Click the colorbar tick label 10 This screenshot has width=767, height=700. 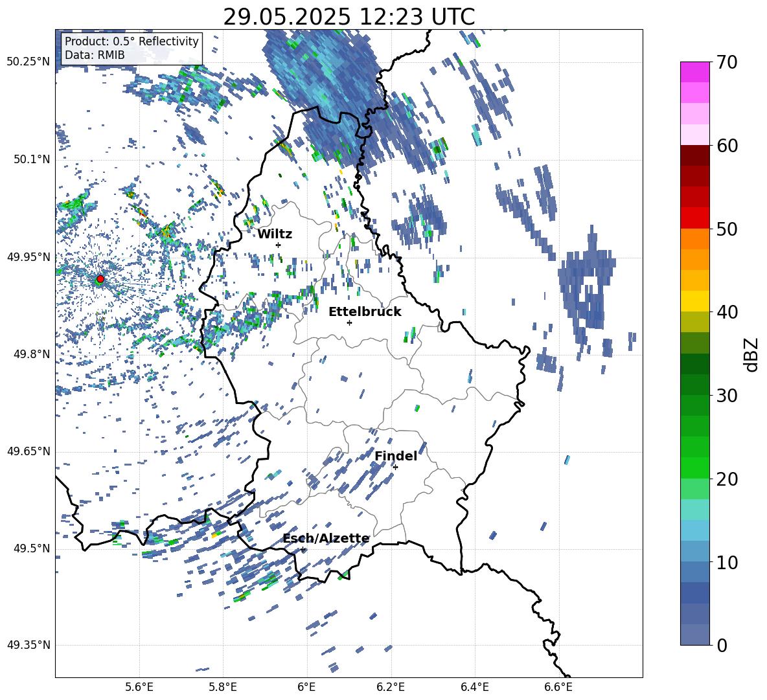(x=727, y=562)
